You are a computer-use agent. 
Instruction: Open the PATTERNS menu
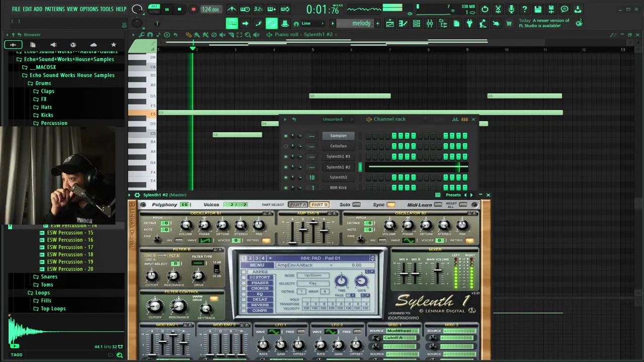click(x=55, y=9)
